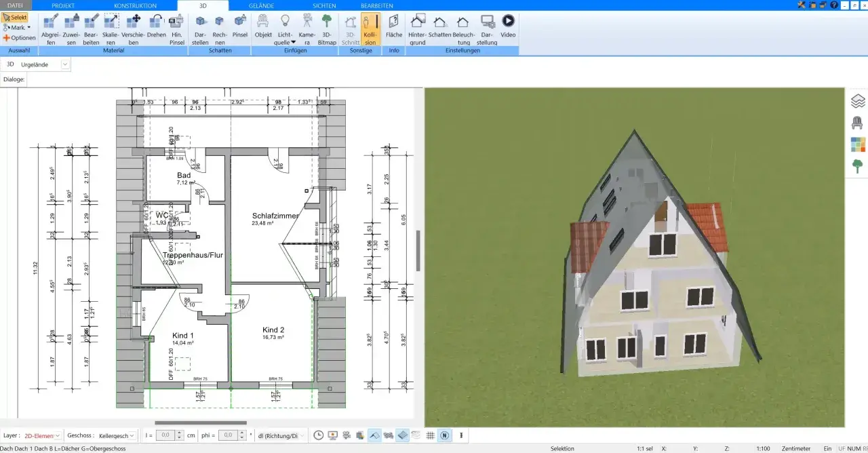Click the overflow options icon in bottom toolbar
Viewport: 868px width, 453px height.
[x=461, y=435]
